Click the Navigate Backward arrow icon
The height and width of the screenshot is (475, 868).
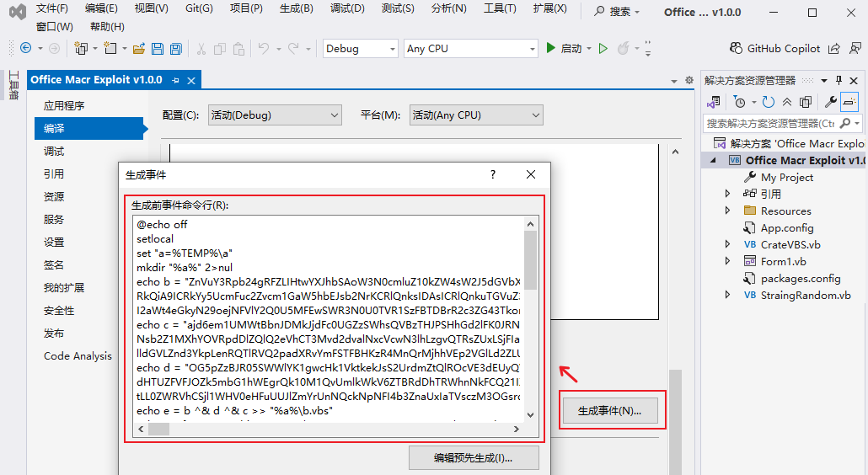point(25,48)
